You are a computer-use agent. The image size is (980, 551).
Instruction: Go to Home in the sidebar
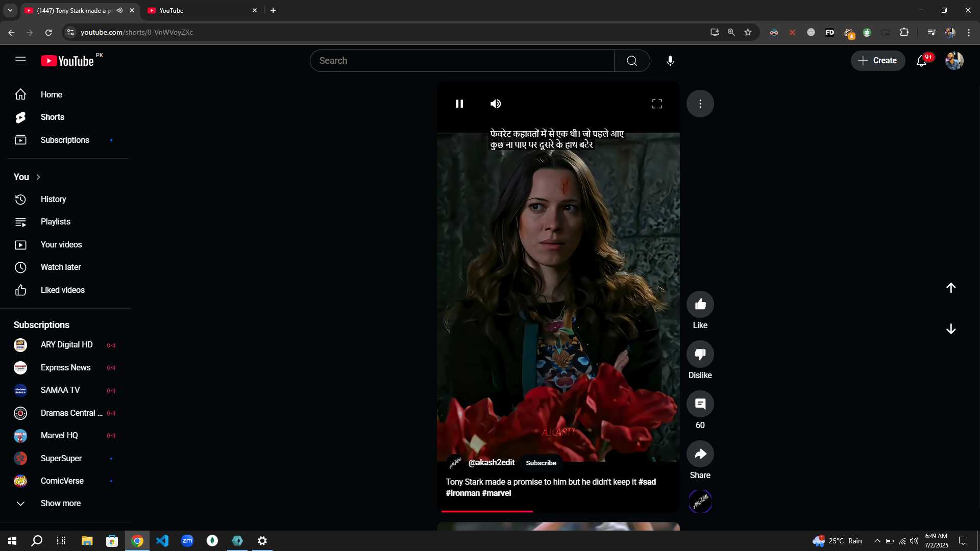65,94
